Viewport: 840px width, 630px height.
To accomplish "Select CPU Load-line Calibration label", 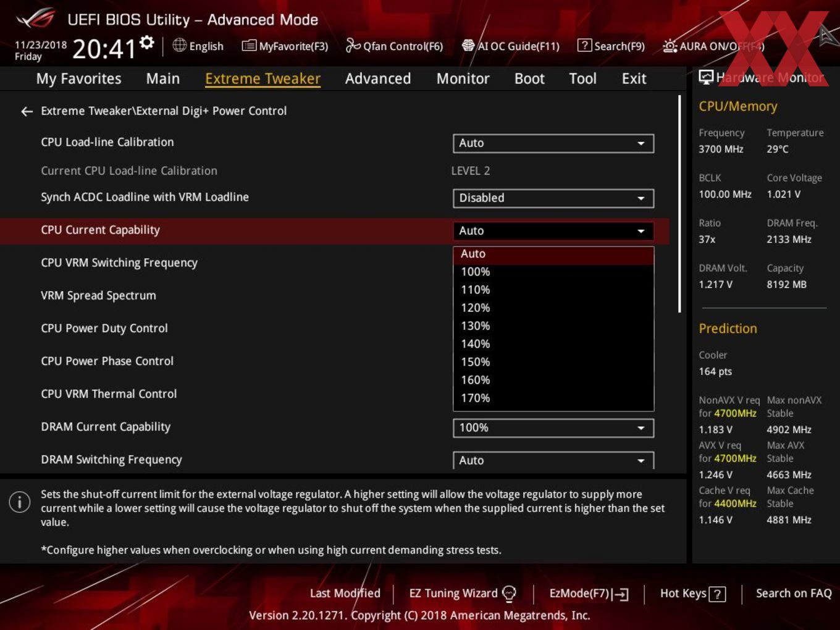I will [107, 142].
